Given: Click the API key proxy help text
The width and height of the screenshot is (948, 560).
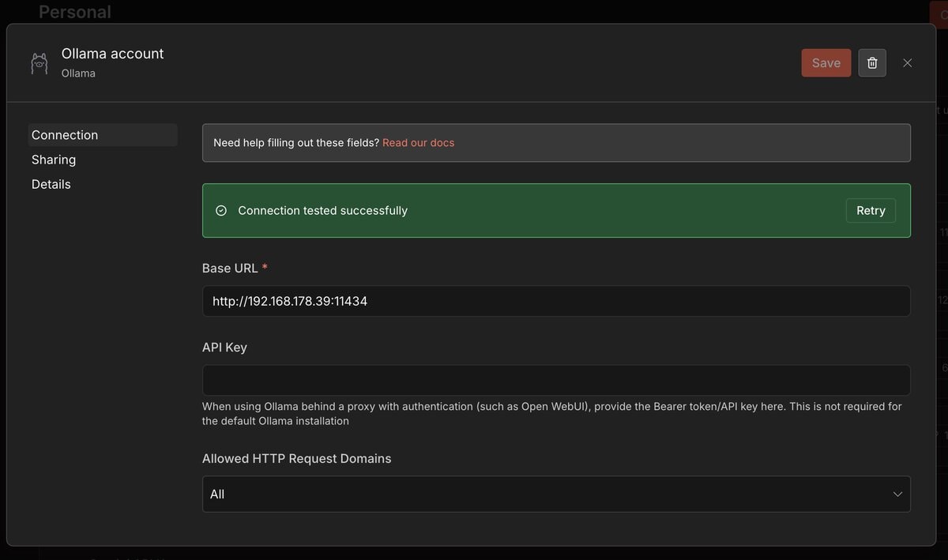Looking at the screenshot, I should click(551, 414).
